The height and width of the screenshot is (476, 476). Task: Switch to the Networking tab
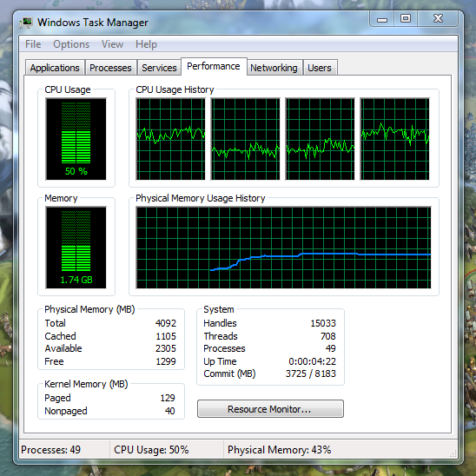pyautogui.click(x=274, y=68)
